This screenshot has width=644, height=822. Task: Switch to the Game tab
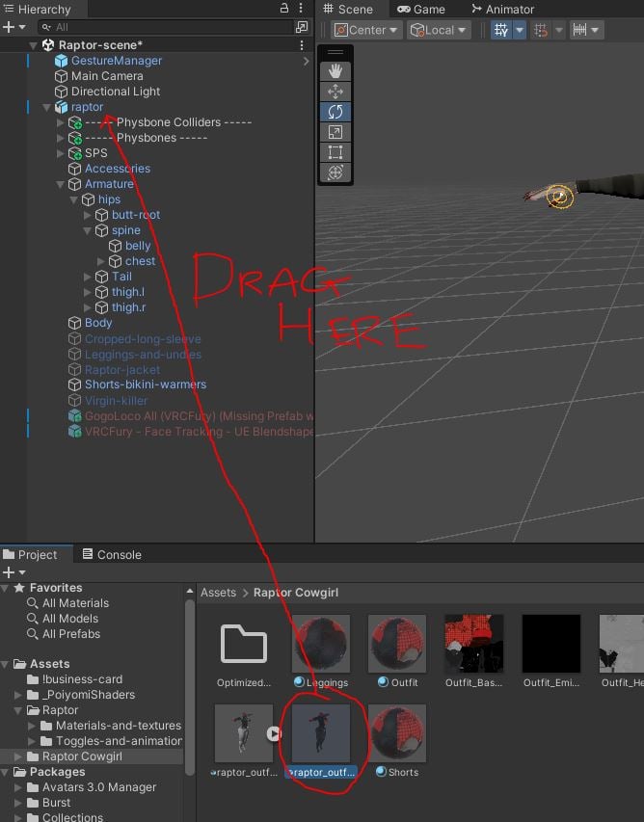[x=421, y=10]
